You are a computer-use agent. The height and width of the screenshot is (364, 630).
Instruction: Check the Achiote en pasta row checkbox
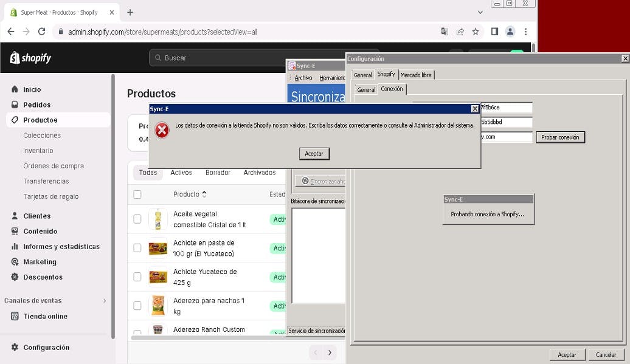pyautogui.click(x=137, y=248)
